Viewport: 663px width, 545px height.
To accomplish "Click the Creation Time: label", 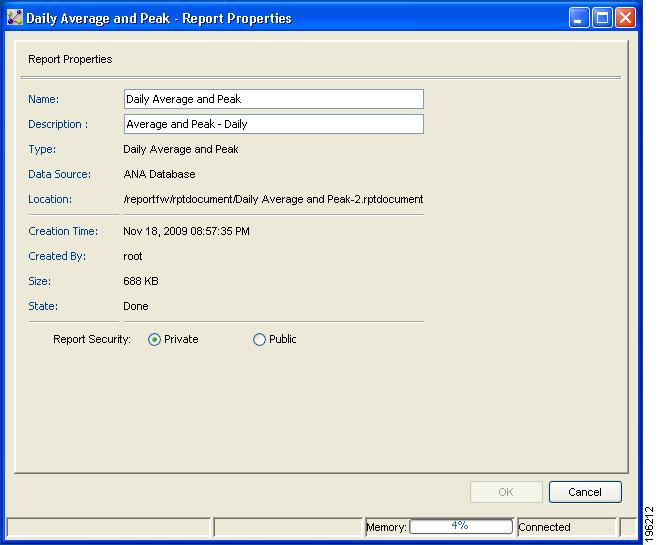I will (63, 231).
